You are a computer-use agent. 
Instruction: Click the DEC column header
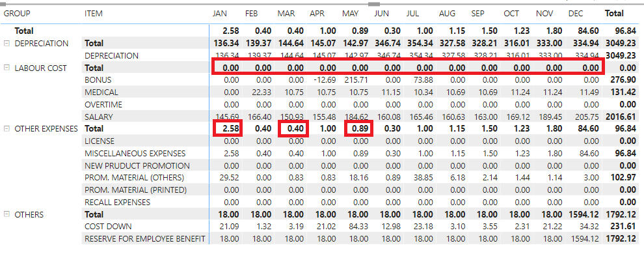[x=576, y=14]
